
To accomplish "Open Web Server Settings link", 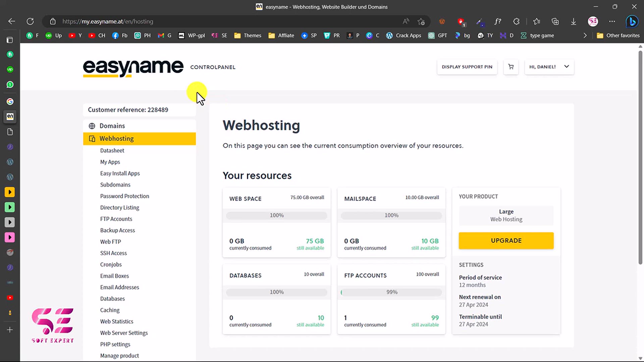I will 124,333.
